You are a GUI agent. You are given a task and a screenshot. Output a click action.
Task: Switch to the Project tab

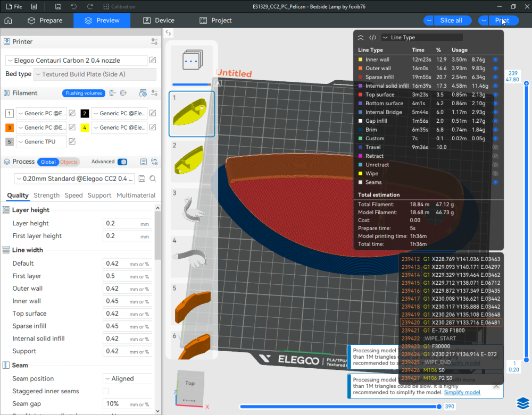click(x=216, y=20)
